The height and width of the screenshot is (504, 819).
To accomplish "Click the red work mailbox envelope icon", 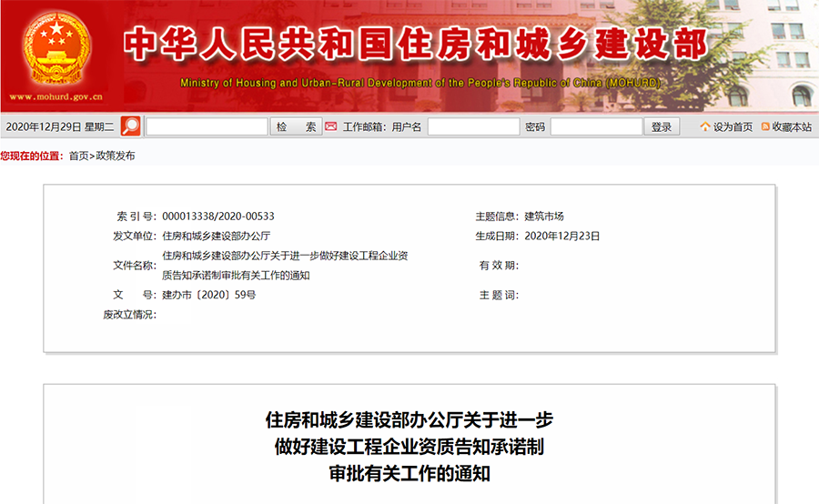I will pyautogui.click(x=331, y=126).
